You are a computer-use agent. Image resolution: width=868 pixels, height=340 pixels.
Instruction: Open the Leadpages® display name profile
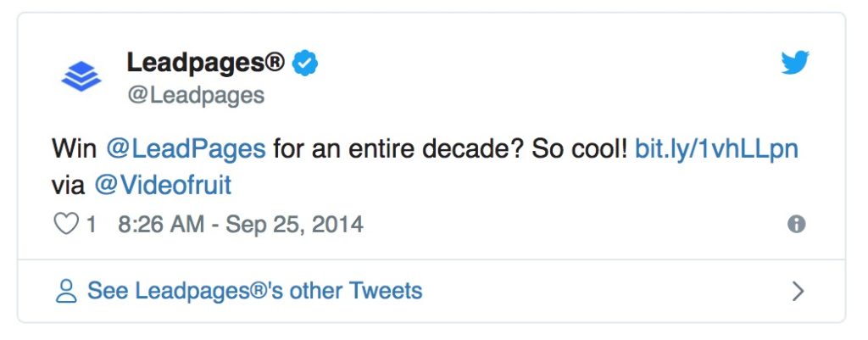[x=206, y=63]
